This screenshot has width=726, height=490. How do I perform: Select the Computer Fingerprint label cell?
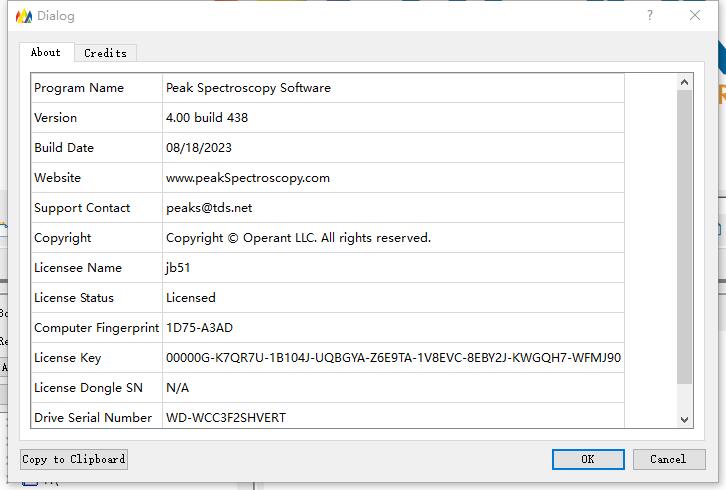coord(97,328)
